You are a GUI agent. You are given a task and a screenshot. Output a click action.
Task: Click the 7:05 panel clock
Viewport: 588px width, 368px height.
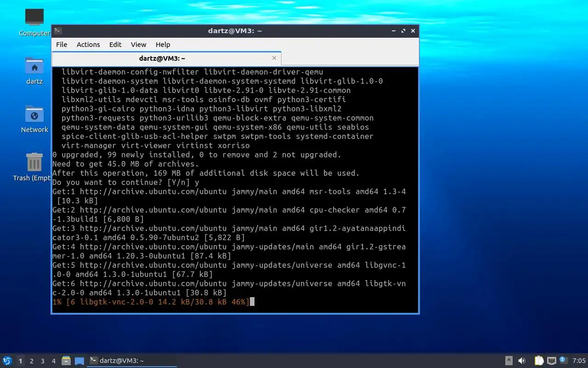point(579,361)
